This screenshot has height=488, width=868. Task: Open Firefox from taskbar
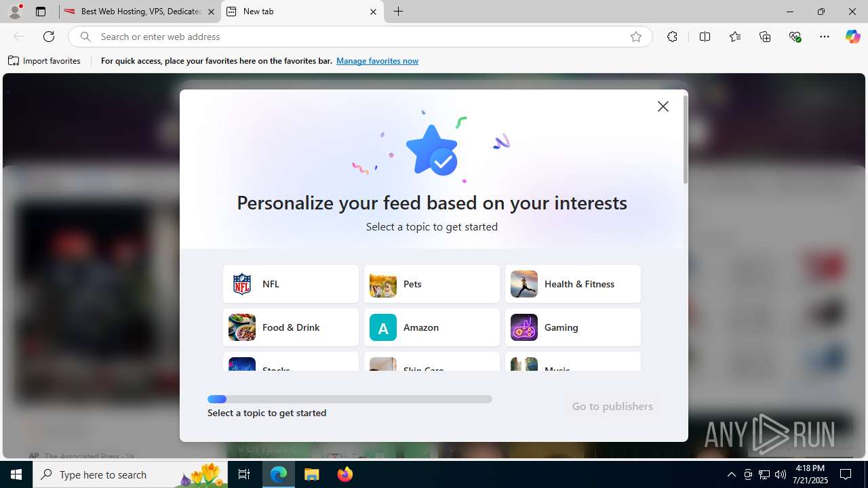point(345,474)
